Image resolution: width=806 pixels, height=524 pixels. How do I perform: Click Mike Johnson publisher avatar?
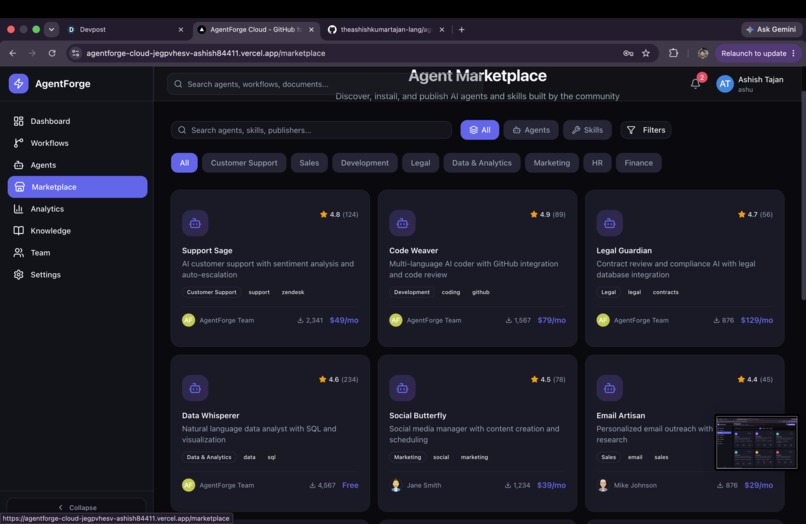coord(602,485)
